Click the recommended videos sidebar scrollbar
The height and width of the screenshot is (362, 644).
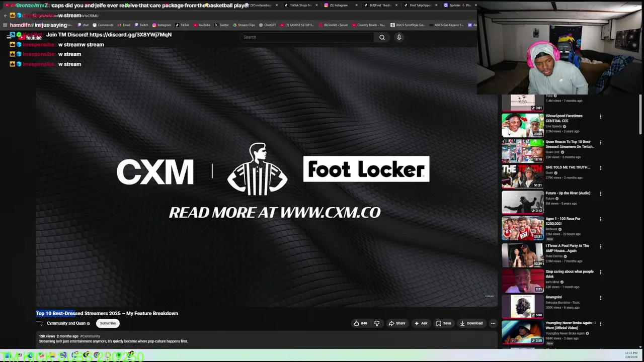click(x=640, y=116)
